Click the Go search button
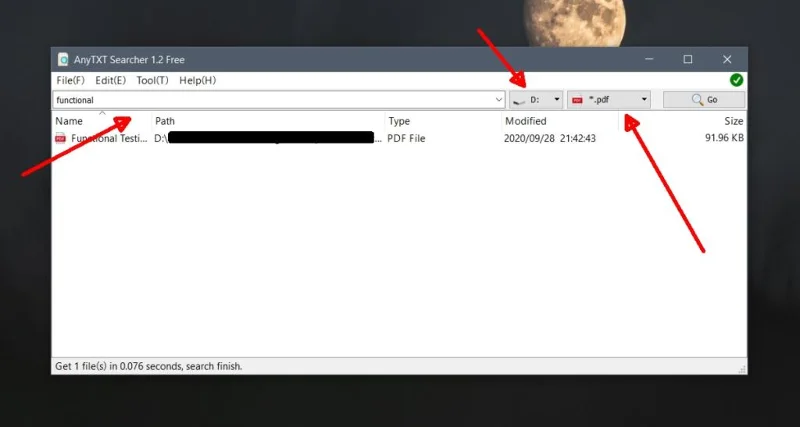Screen dimensions: 800x427 point(704,100)
